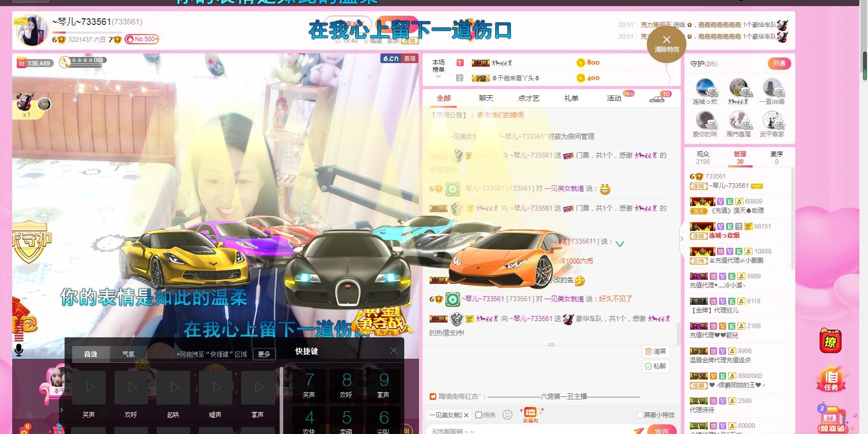Open the emoji smiley picker

click(507, 415)
